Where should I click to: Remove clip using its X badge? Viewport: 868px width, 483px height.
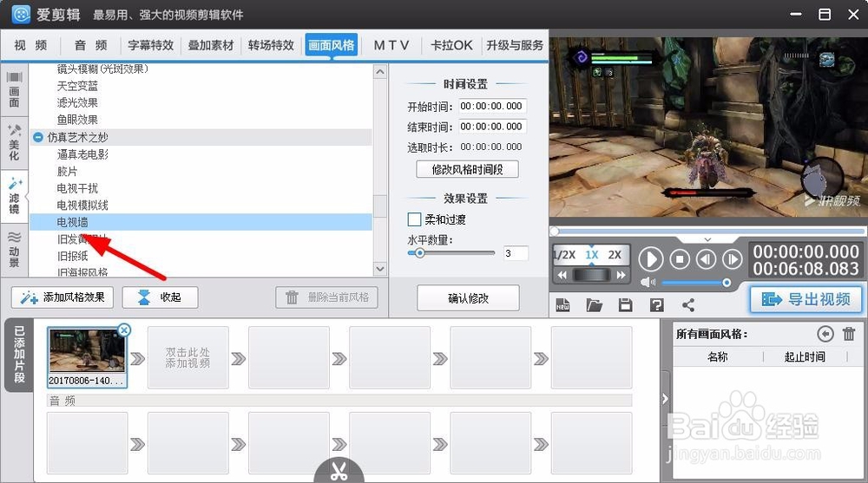click(124, 330)
